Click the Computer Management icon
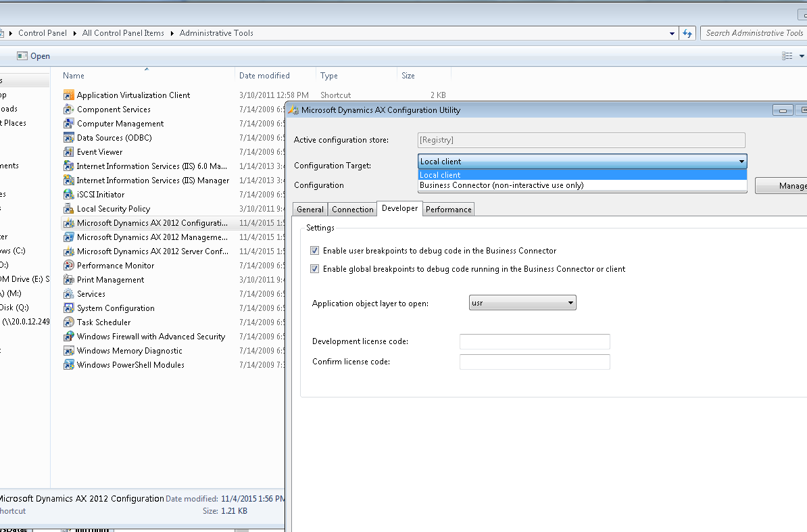Screen dimensions: 807x532 68,124
